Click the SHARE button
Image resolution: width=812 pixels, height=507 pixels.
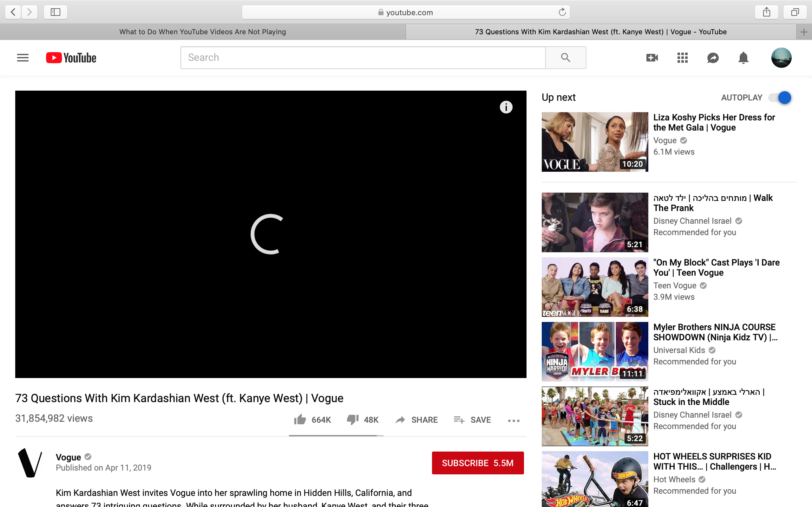tap(416, 420)
